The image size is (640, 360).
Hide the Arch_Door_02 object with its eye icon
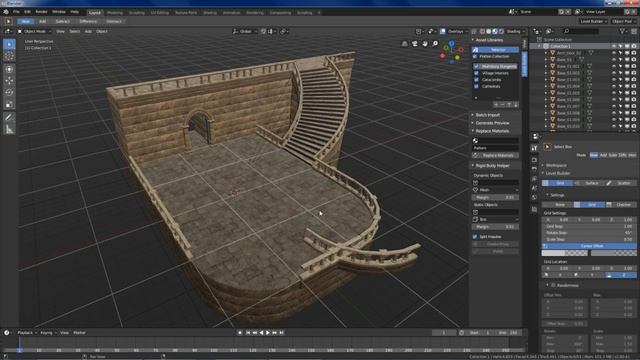pos(614,53)
